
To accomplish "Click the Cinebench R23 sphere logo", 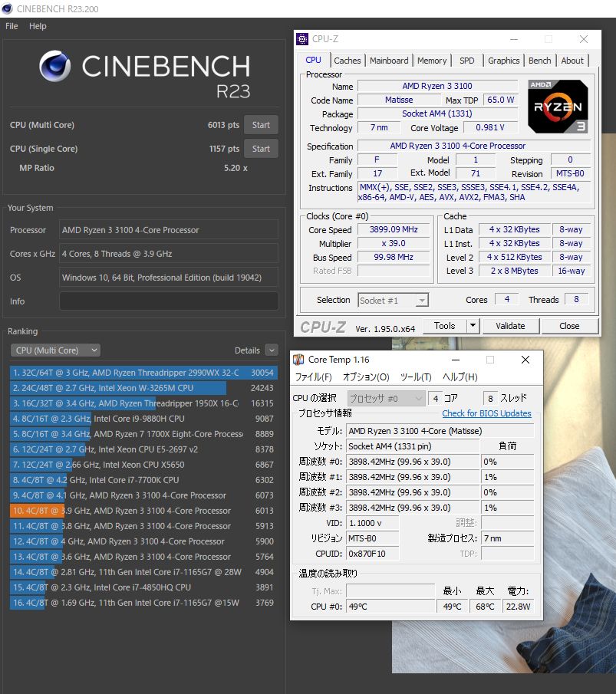I will click(55, 65).
